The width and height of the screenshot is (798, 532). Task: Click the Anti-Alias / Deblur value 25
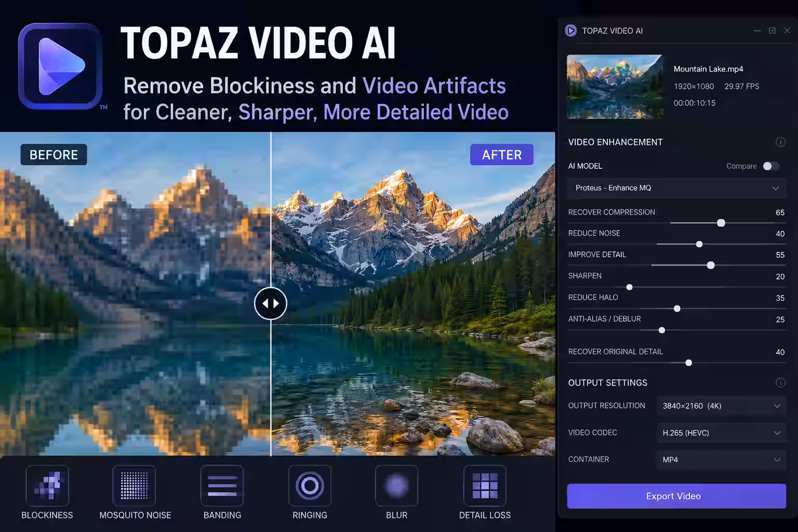click(x=780, y=320)
